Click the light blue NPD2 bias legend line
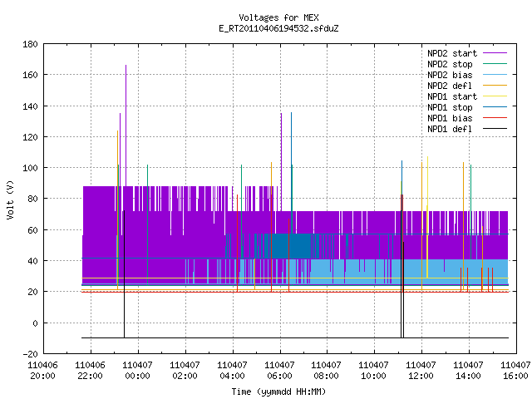Viewport: 532px width, 399px height. pos(495,74)
